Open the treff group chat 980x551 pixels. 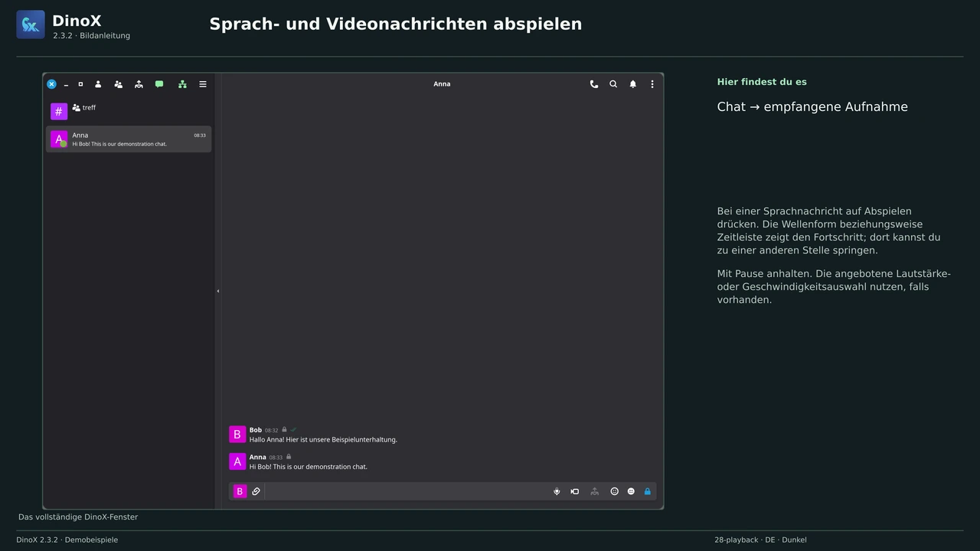(129, 111)
